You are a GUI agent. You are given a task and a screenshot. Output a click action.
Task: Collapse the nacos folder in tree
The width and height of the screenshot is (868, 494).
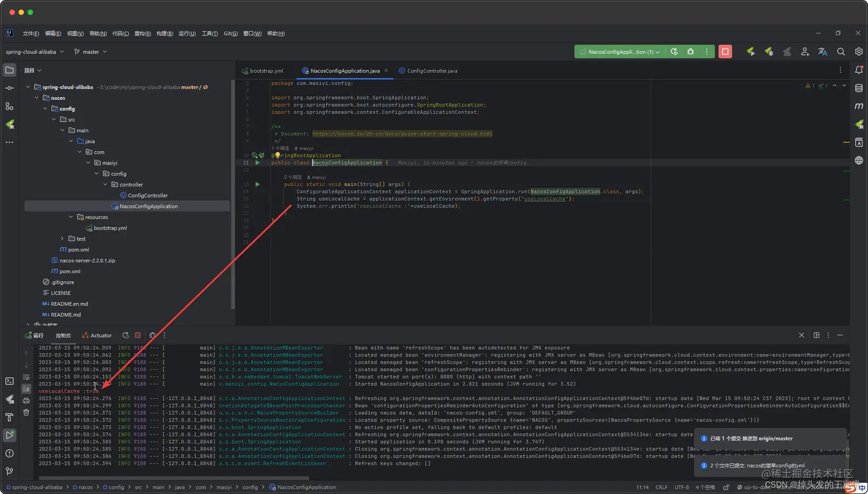[36, 98]
